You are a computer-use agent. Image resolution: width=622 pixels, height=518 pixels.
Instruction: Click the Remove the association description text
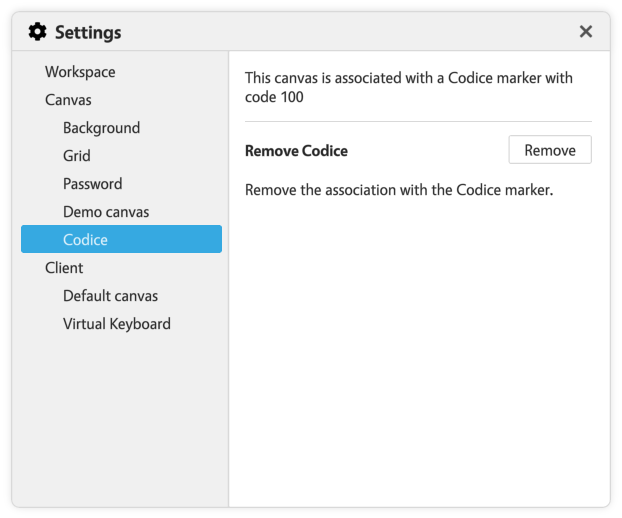tap(398, 189)
